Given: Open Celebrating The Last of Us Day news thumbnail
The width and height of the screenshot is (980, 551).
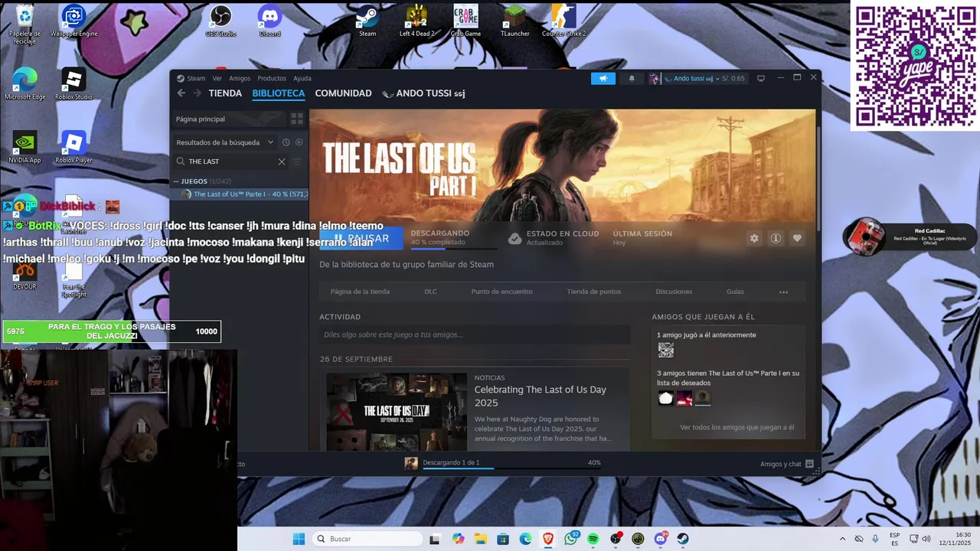Looking at the screenshot, I should [397, 412].
